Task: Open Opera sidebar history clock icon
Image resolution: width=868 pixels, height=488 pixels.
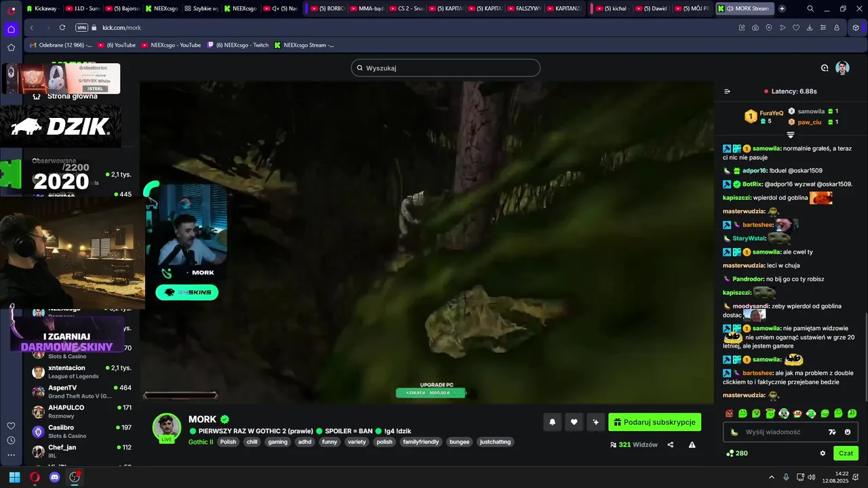Action: [11, 441]
